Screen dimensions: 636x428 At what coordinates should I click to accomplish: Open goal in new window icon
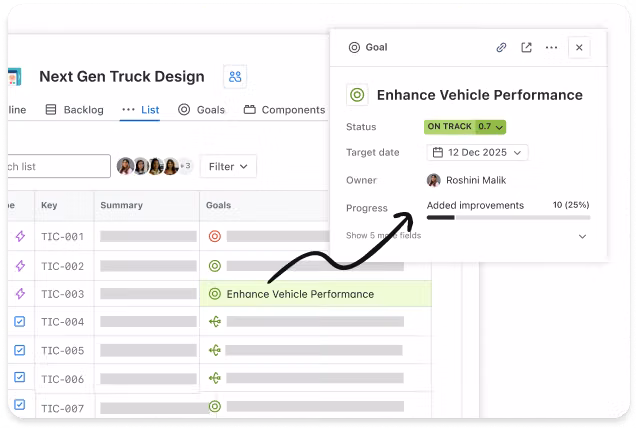[x=526, y=47]
